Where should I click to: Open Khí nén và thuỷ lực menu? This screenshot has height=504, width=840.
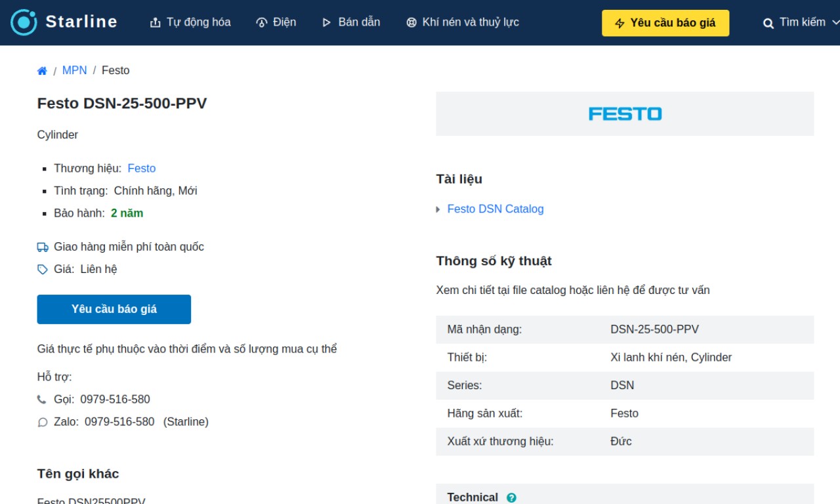[x=463, y=22]
